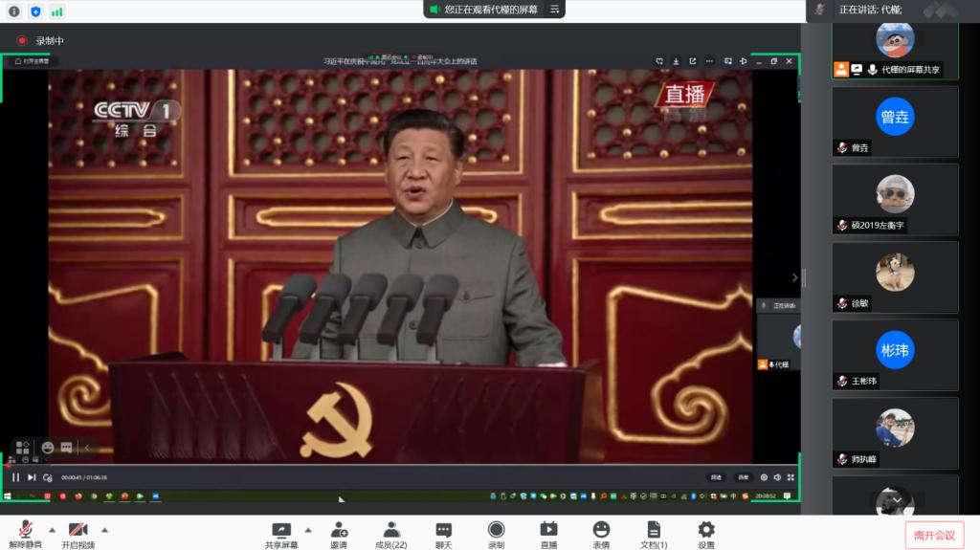980x550 pixels.
Task: Expand share screen options arrow
Action: pyautogui.click(x=307, y=529)
